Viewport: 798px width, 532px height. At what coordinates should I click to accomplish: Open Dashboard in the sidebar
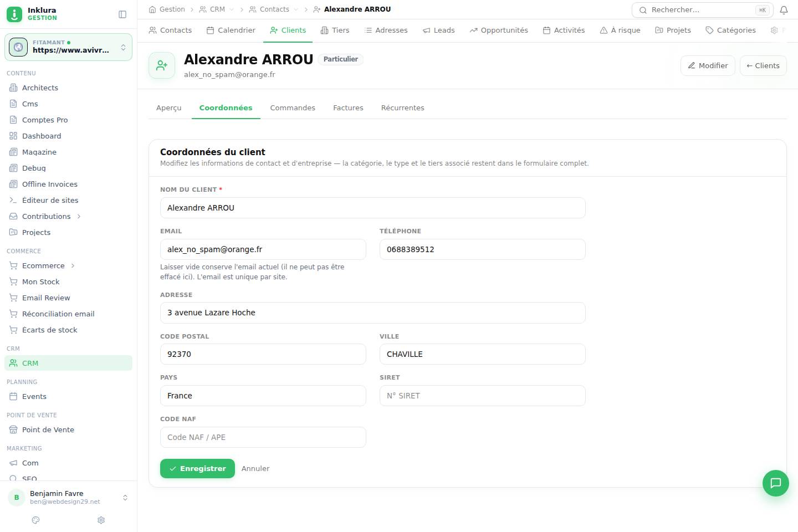[68, 136]
